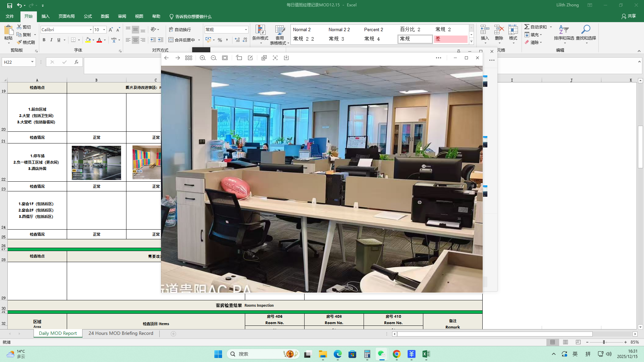The image size is (644, 362).
Task: Save image with download arrow icon
Action: point(286,58)
